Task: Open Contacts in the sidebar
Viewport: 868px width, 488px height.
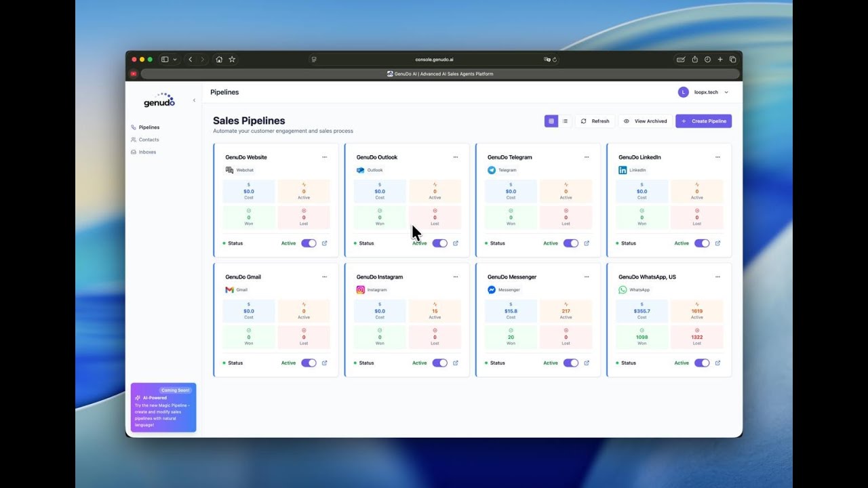Action: [x=149, y=140]
